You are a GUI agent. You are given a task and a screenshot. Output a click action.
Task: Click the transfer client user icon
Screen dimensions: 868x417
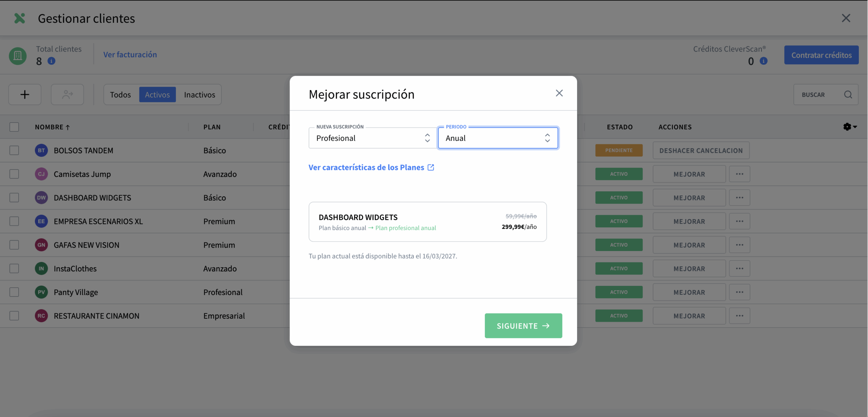coord(67,95)
